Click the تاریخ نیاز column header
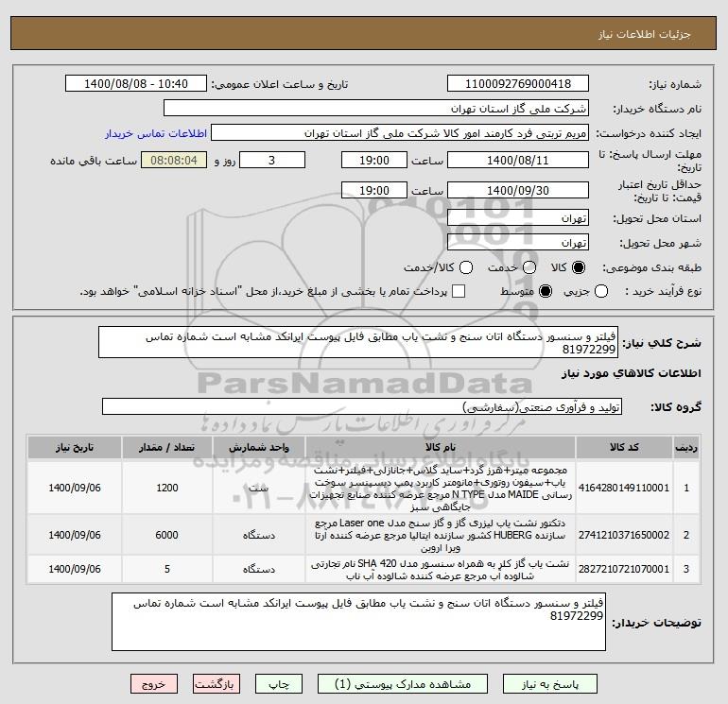Viewport: 728px width, 704px height. pyautogui.click(x=75, y=447)
